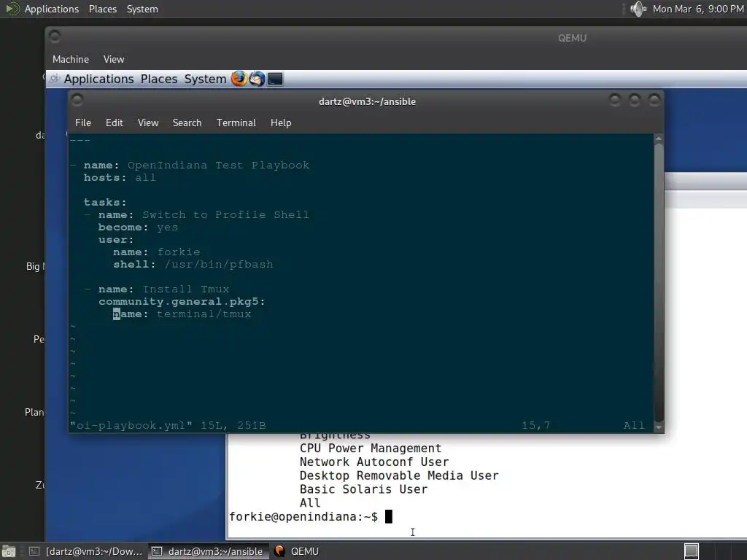Click 'Install Tmux' task name

186,289
